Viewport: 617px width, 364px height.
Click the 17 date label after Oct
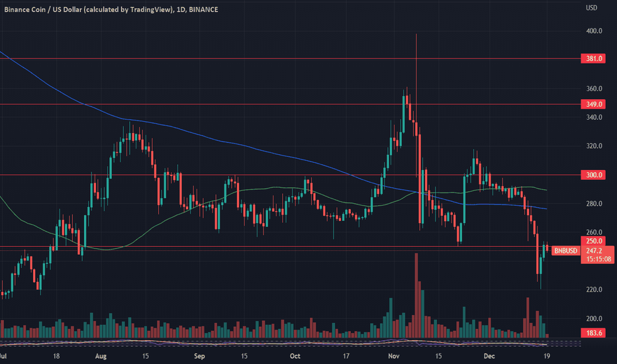(x=346, y=356)
